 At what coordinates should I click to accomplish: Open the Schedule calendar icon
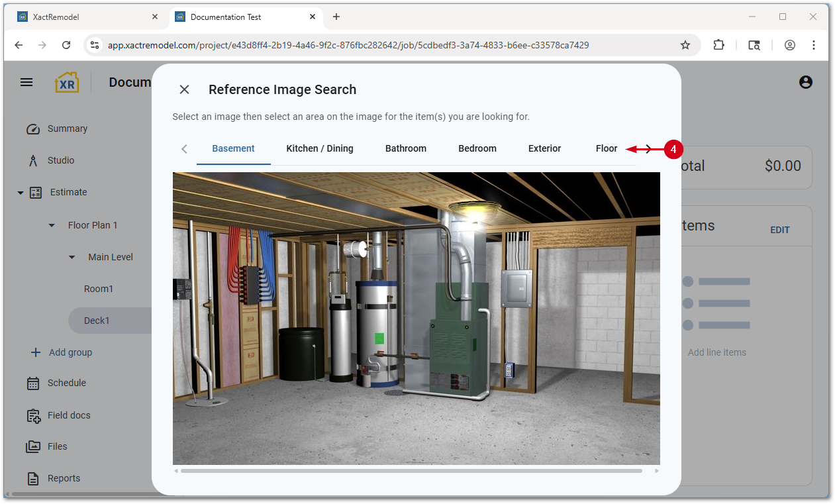pos(32,383)
